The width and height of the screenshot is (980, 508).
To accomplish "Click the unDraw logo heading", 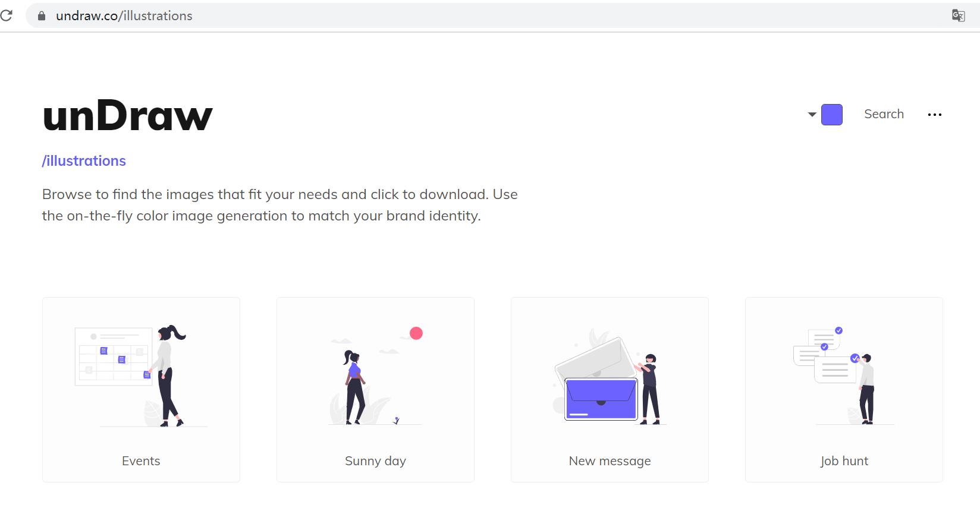I will point(128,115).
